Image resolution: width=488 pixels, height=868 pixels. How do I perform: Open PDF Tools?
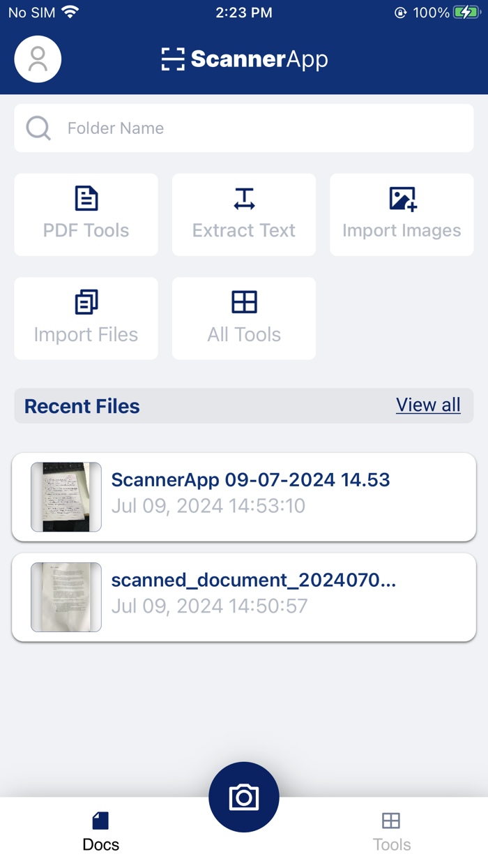(x=86, y=214)
